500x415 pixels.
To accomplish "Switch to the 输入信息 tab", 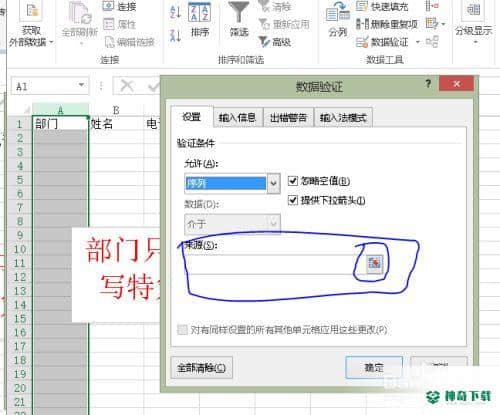I will tap(237, 117).
